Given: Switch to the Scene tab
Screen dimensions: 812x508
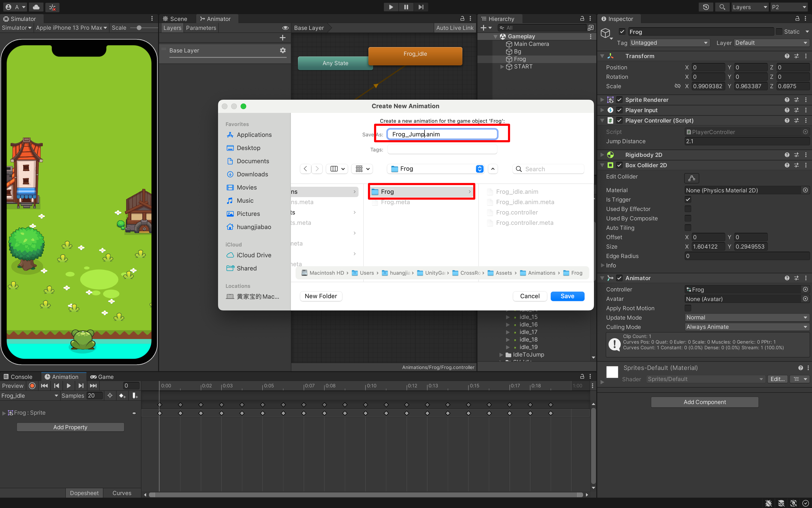Looking at the screenshot, I should coord(175,19).
